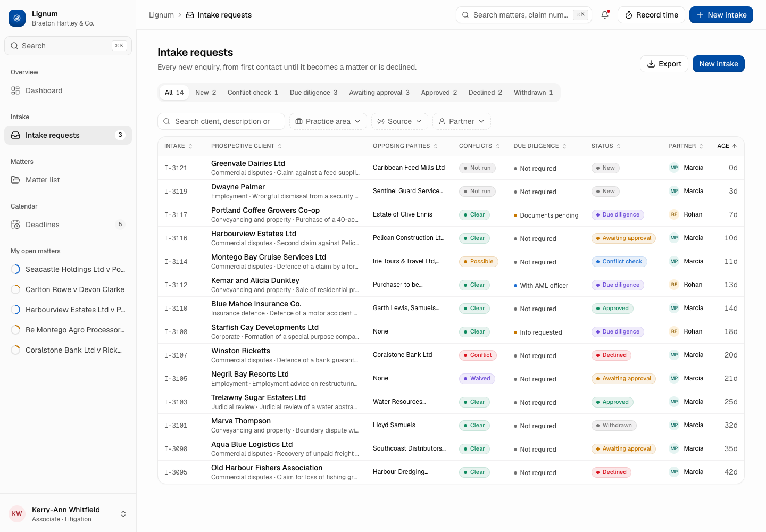Click the Intake requests inbox icon in the sidebar
The image size is (766, 532).
pyautogui.click(x=15, y=135)
